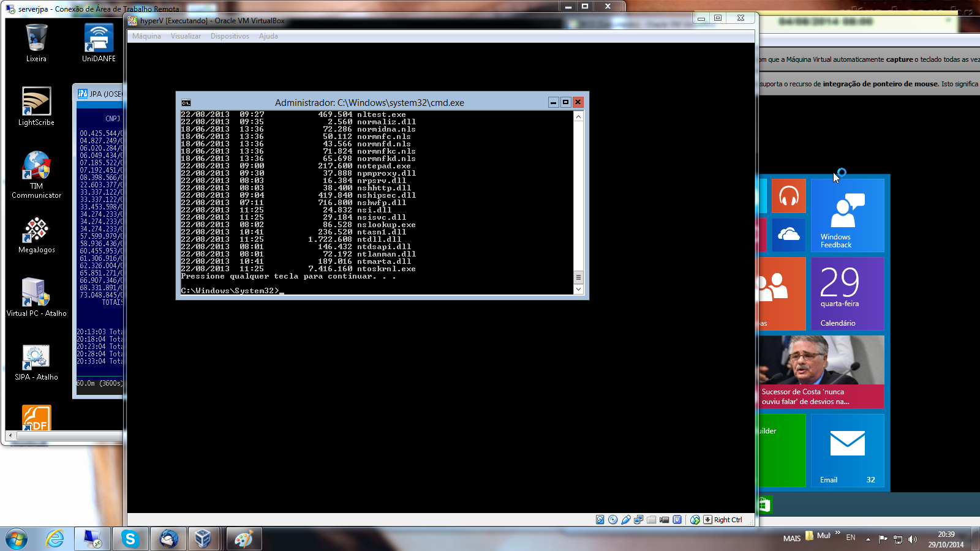Open the Lixeira recycle bin desktop icon
The image size is (980, 551).
36,43
